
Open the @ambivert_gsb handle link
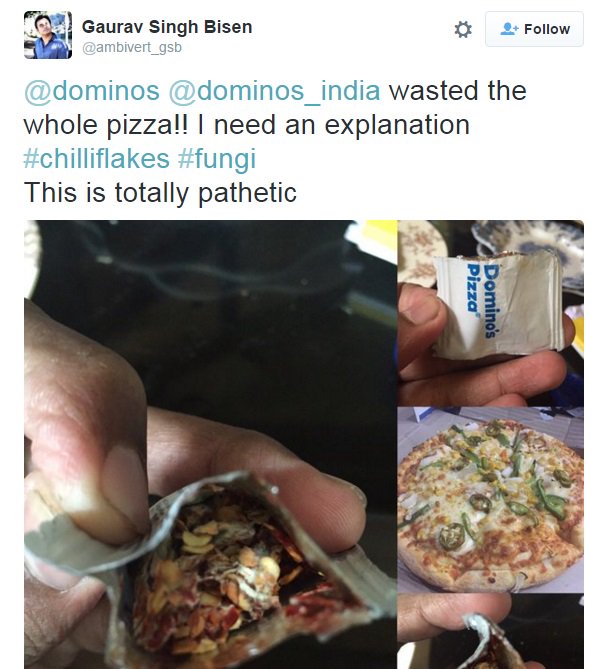132,47
